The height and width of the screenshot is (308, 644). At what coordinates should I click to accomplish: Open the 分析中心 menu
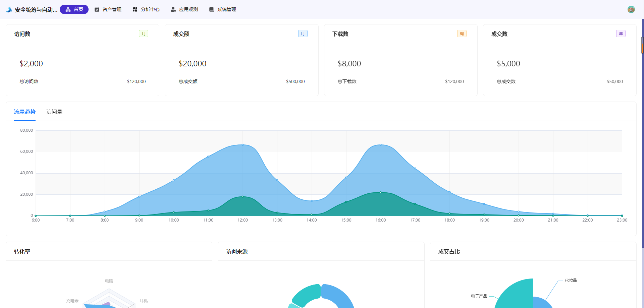146,9
